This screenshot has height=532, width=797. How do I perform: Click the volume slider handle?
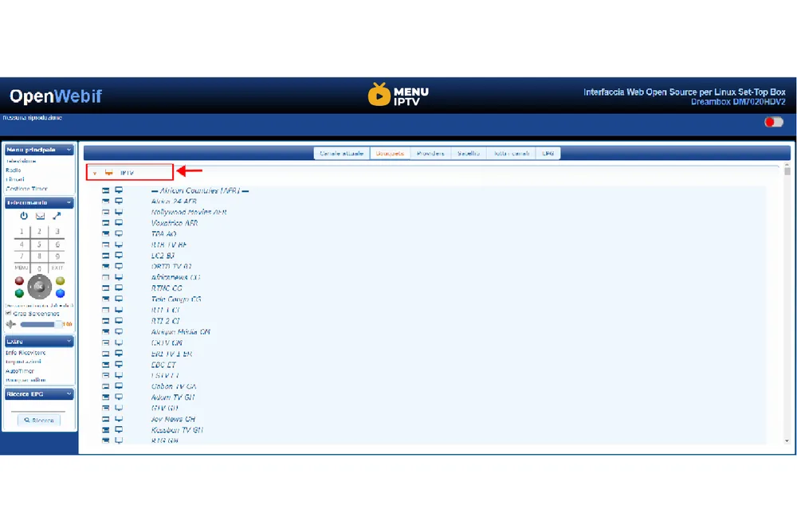click(57, 324)
